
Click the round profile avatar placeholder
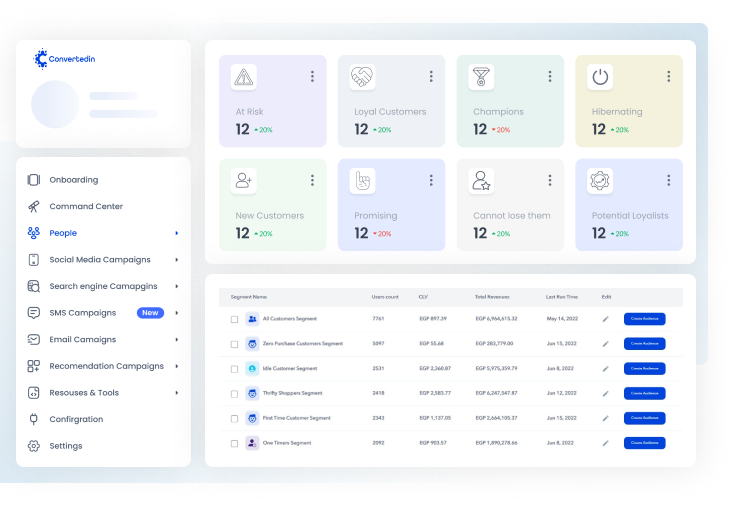pos(55,105)
